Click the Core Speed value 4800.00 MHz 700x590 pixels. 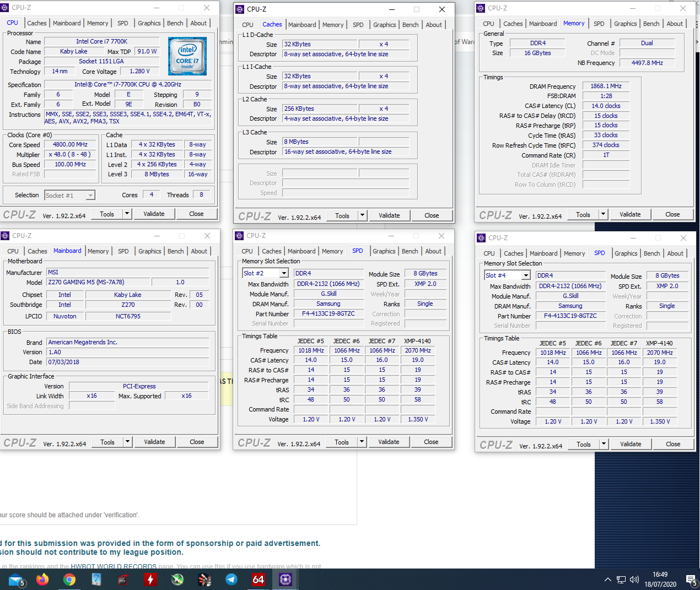coord(71,144)
